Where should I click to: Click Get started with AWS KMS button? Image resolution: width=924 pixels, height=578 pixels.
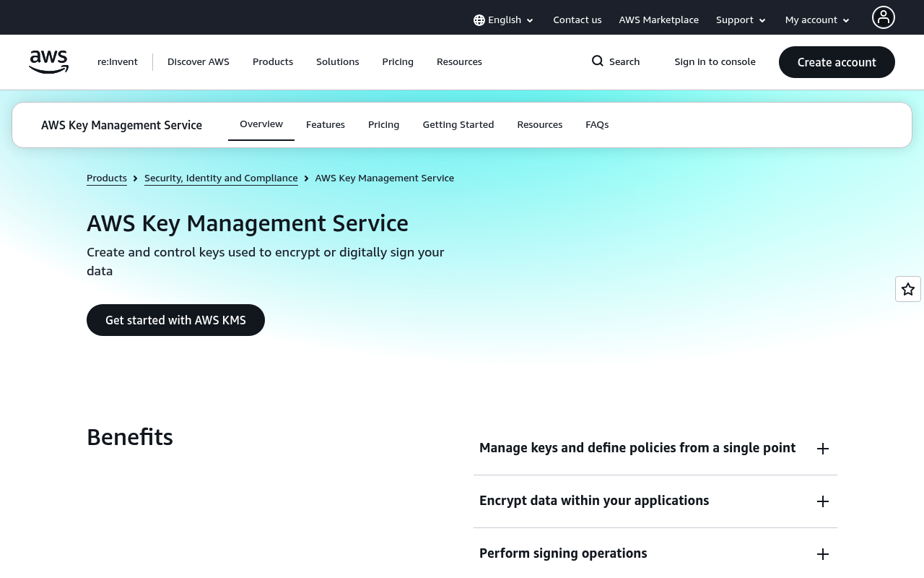(x=175, y=320)
